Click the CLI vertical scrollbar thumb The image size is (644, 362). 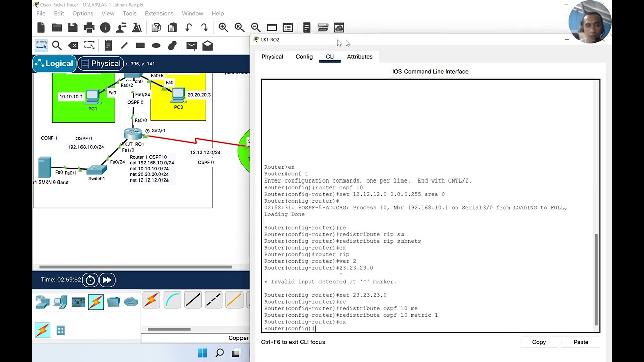tap(597, 280)
